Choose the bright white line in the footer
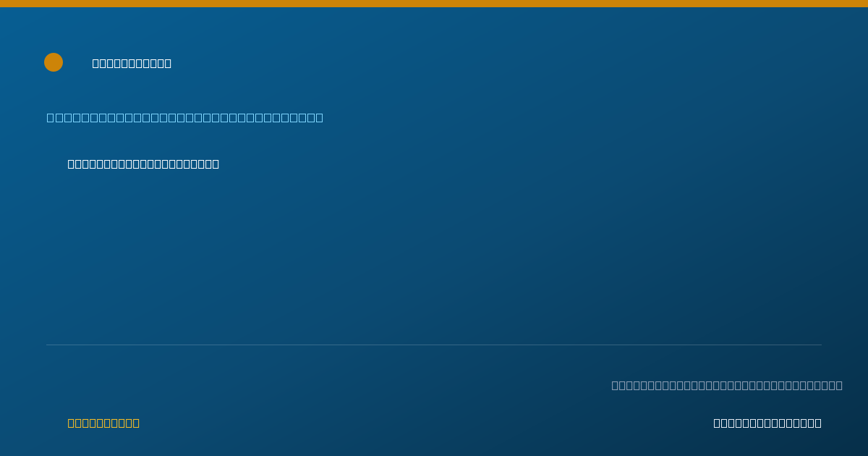 point(767,423)
